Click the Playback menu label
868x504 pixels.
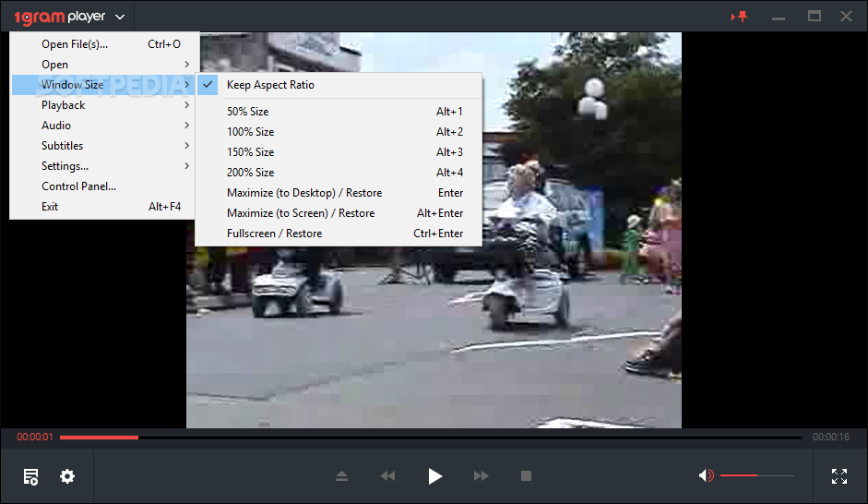pyautogui.click(x=63, y=105)
